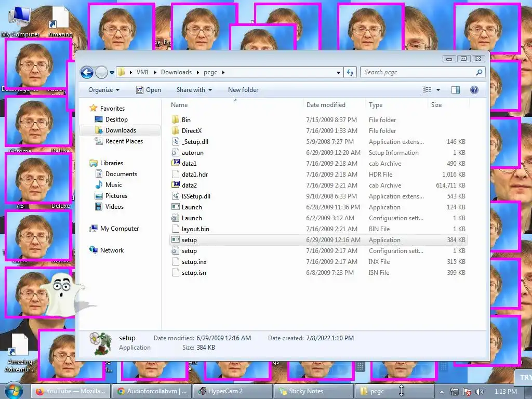
Task: Refresh the pcgc folder view
Action: click(x=350, y=72)
